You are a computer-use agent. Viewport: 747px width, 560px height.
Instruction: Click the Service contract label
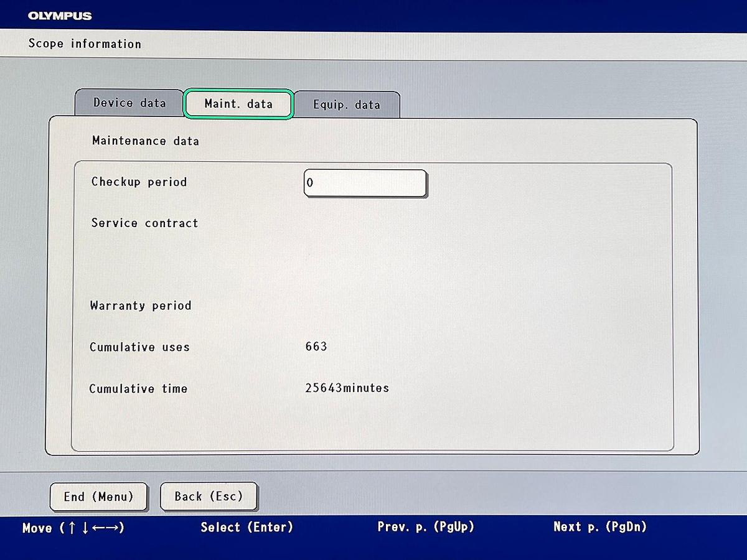pos(144,223)
